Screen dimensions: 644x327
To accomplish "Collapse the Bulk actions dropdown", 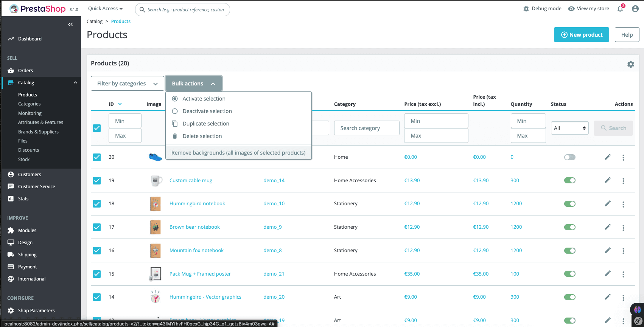I will (194, 84).
